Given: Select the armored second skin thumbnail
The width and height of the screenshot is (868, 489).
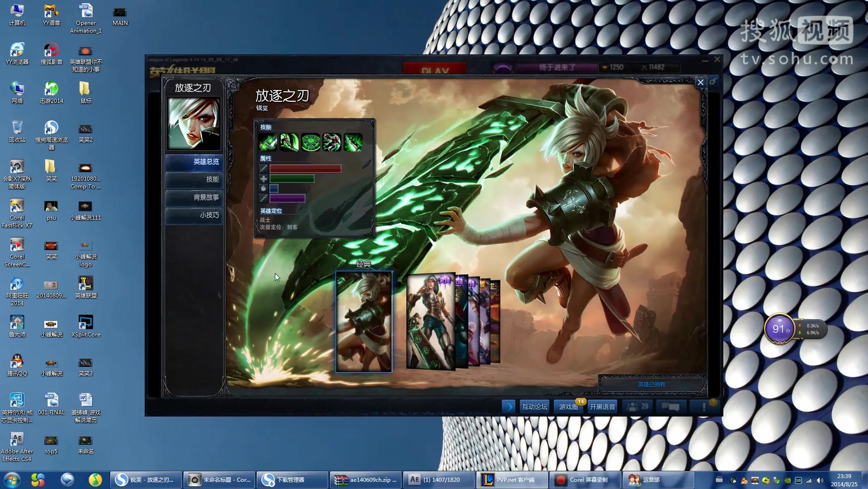Looking at the screenshot, I should point(430,322).
